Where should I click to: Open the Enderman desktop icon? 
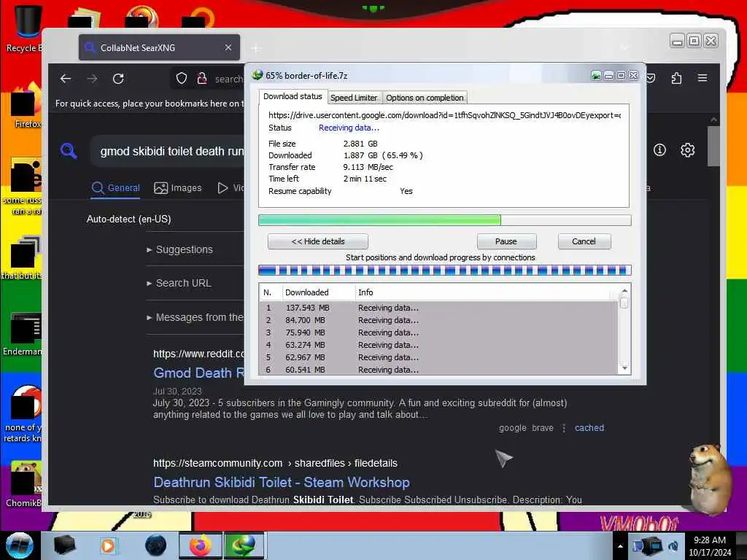click(x=23, y=334)
